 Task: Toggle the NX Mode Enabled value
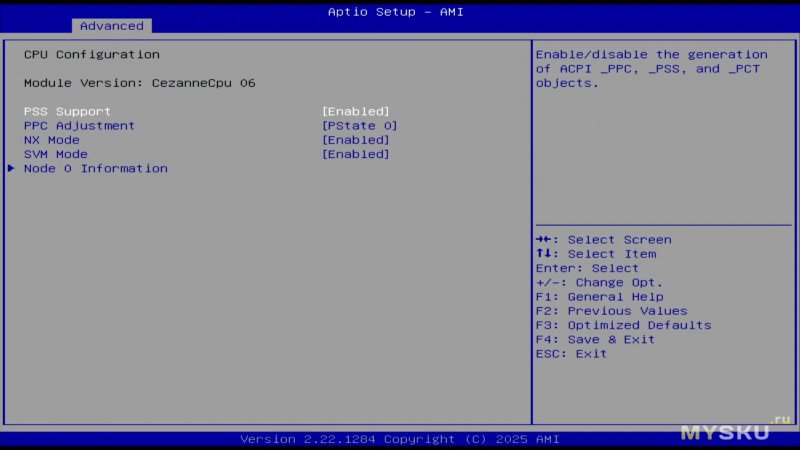pyautogui.click(x=356, y=140)
